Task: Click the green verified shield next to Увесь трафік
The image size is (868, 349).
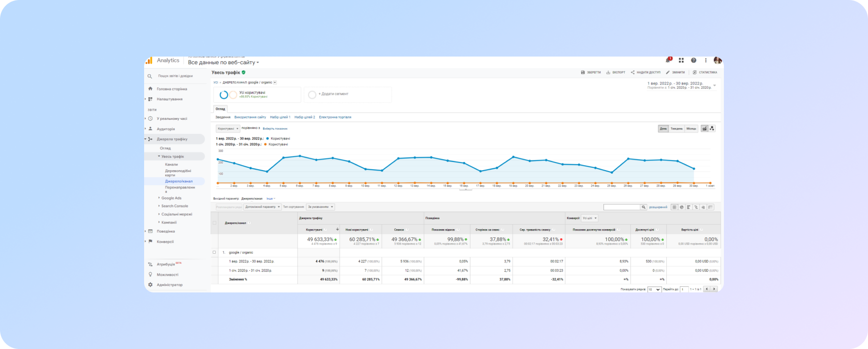Action: click(x=244, y=73)
